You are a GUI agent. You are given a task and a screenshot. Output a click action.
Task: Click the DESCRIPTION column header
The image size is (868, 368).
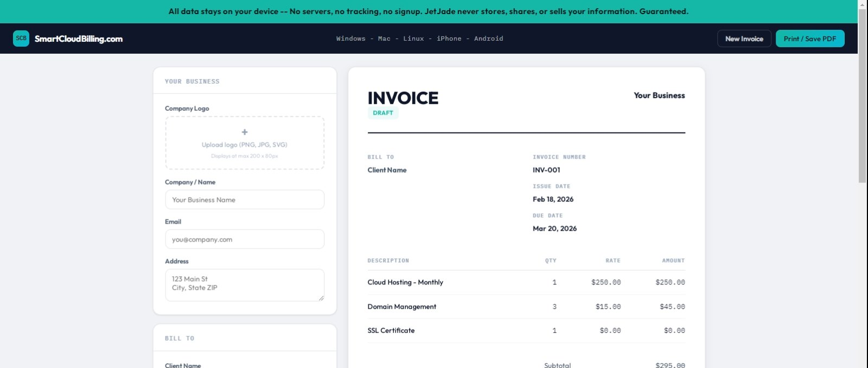[x=388, y=261]
